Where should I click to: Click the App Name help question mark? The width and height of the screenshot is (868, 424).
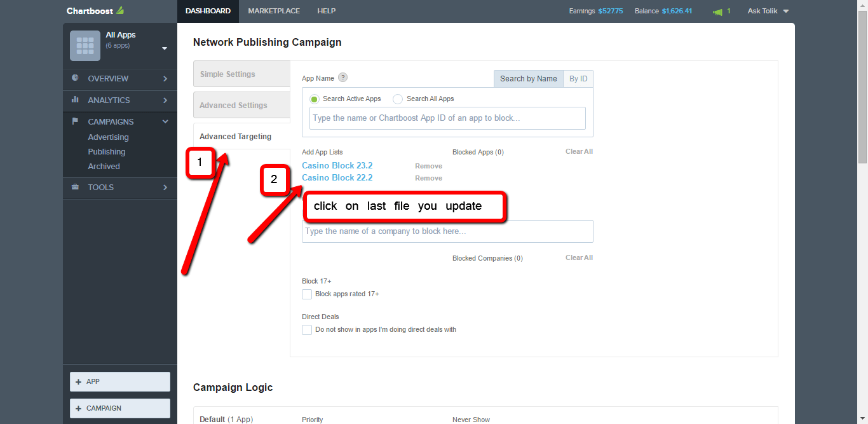[x=342, y=78]
